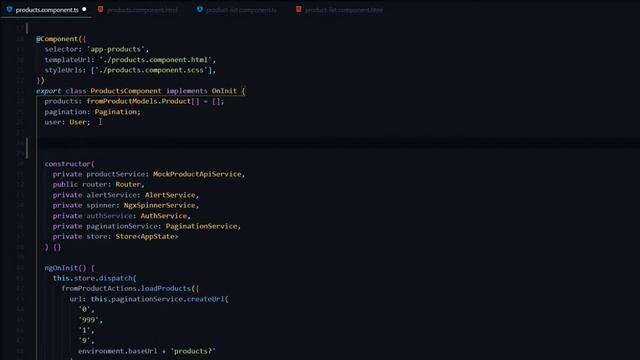Click the 'constructor(' keyword
The image size is (640, 360).
point(69,164)
